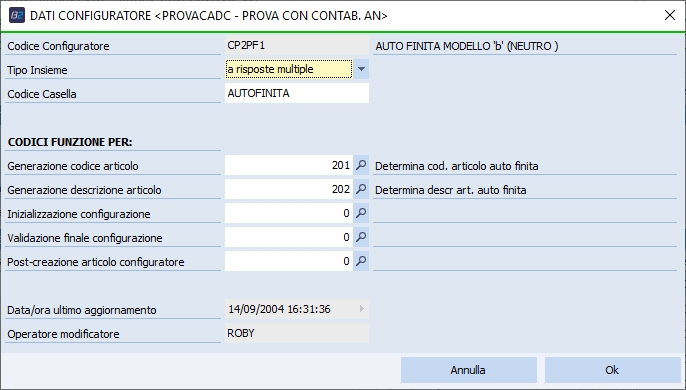
Task: Open lookup for Generazione descrizione articolo
Action: (x=361, y=189)
